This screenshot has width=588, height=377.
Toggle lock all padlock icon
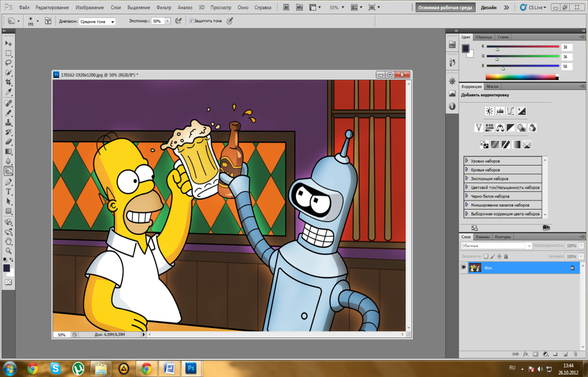506,257
